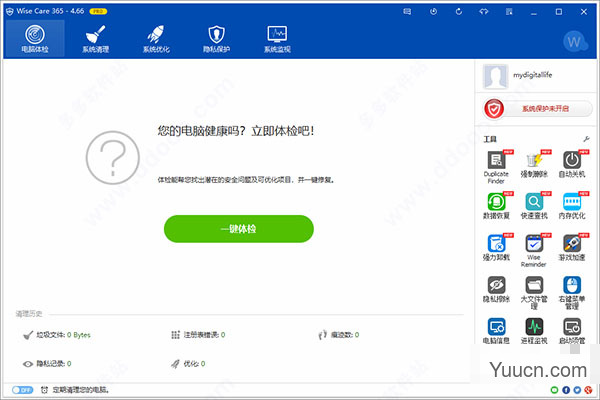This screenshot has width=600, height=400.
Task: Click the green chat icon at bottom right
Action: coord(554,390)
